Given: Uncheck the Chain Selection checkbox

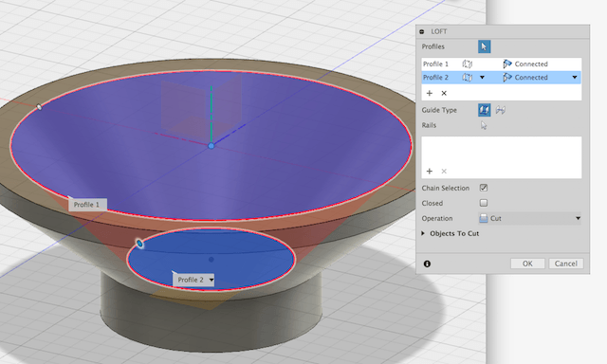Looking at the screenshot, I should tap(484, 188).
